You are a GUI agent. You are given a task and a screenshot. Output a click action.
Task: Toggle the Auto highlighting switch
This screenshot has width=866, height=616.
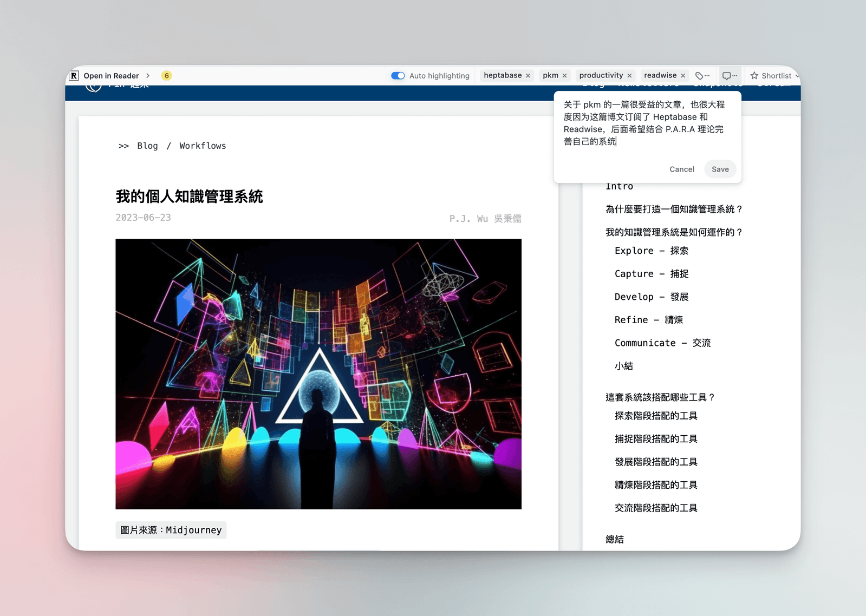click(x=398, y=76)
